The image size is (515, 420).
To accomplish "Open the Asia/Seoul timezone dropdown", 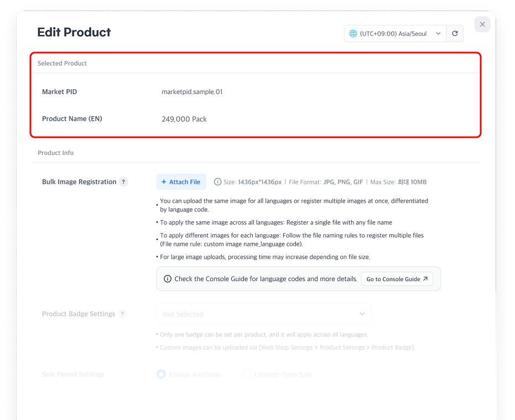I will 395,34.
